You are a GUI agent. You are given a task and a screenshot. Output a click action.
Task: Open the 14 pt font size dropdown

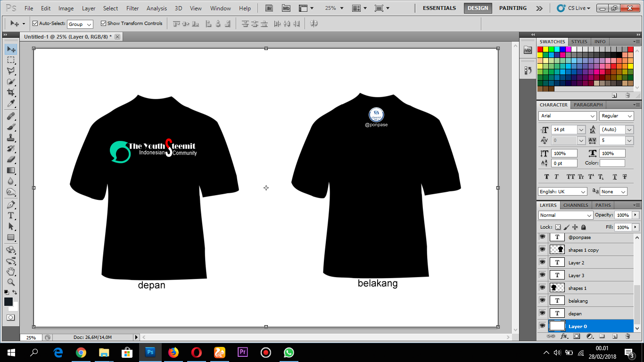pyautogui.click(x=581, y=130)
